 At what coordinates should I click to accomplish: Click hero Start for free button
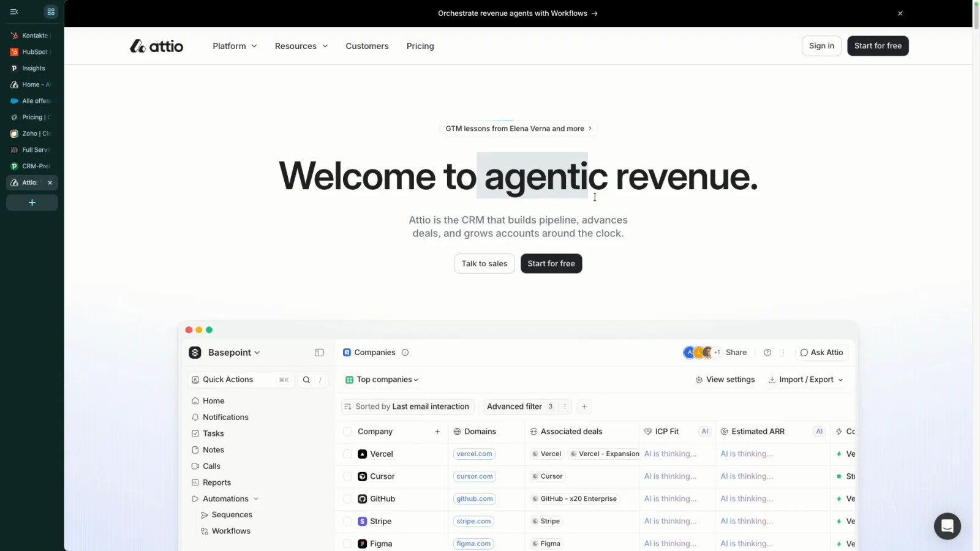(x=551, y=264)
